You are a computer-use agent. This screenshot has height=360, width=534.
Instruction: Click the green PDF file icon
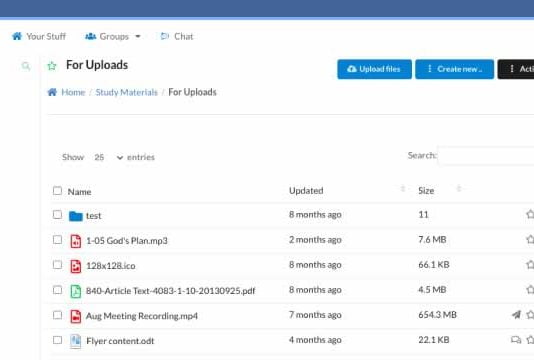coord(76,291)
